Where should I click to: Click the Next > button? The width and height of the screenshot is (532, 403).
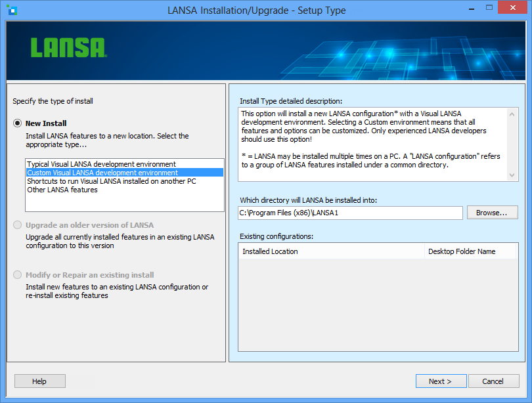pos(441,381)
